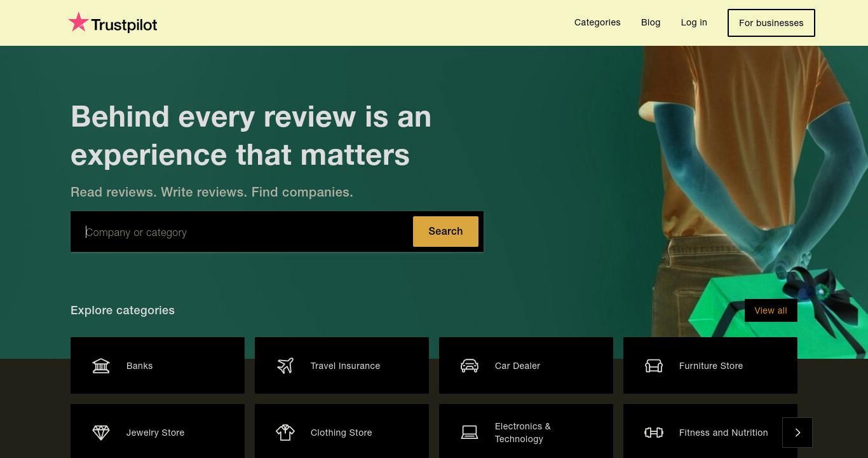
Task: Click the Trustpilot star logo
Action: click(78, 22)
